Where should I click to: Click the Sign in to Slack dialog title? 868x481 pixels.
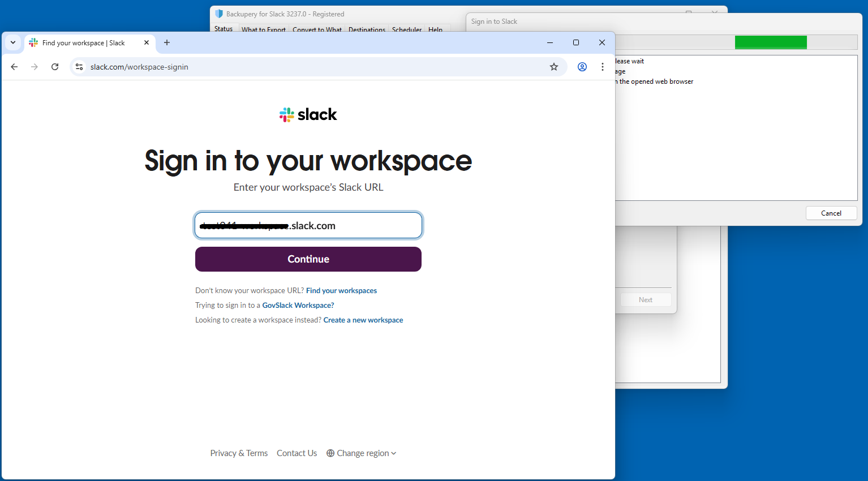click(494, 22)
